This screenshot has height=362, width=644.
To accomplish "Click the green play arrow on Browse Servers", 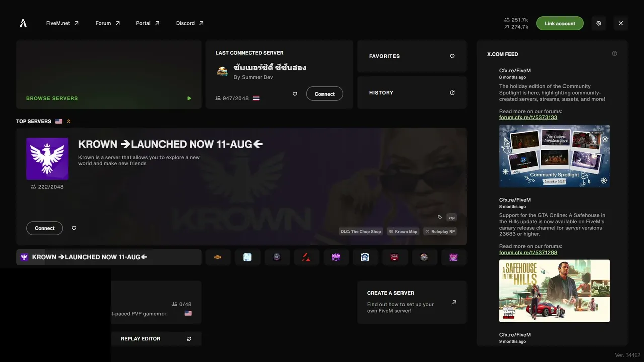I will click(189, 98).
